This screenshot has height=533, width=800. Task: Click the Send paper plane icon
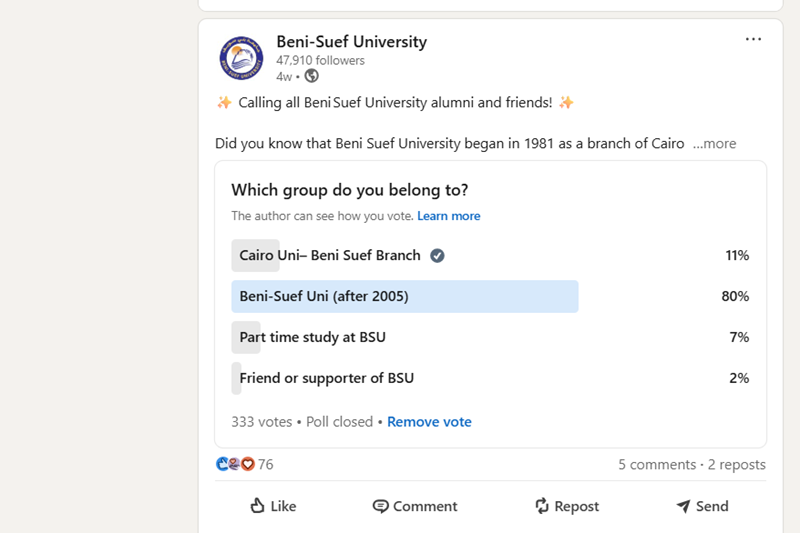pyautogui.click(x=683, y=506)
